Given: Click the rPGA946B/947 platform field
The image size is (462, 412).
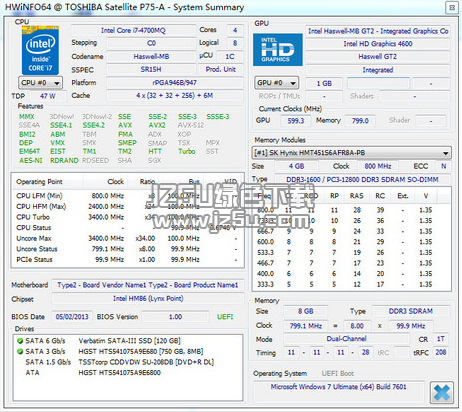Looking at the screenshot, I should coord(174,82).
